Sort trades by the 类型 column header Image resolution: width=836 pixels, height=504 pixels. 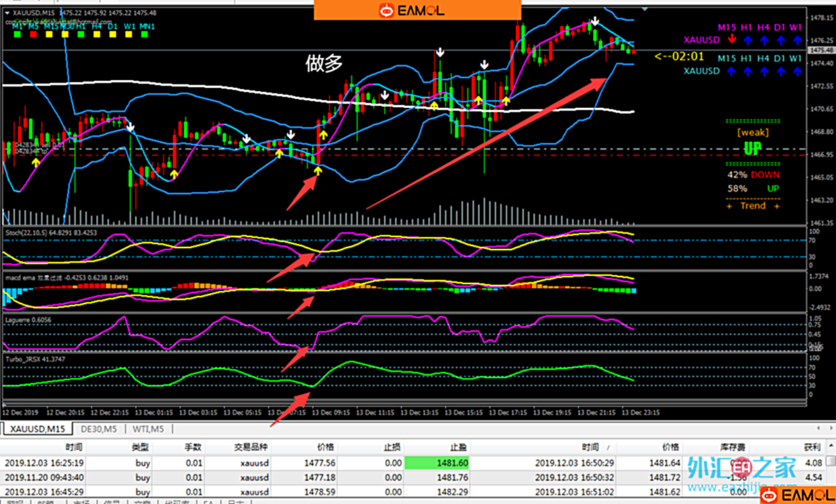(140, 447)
